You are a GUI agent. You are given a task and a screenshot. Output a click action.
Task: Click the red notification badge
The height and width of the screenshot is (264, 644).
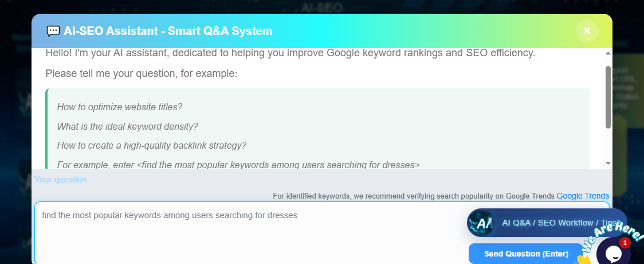(x=625, y=243)
